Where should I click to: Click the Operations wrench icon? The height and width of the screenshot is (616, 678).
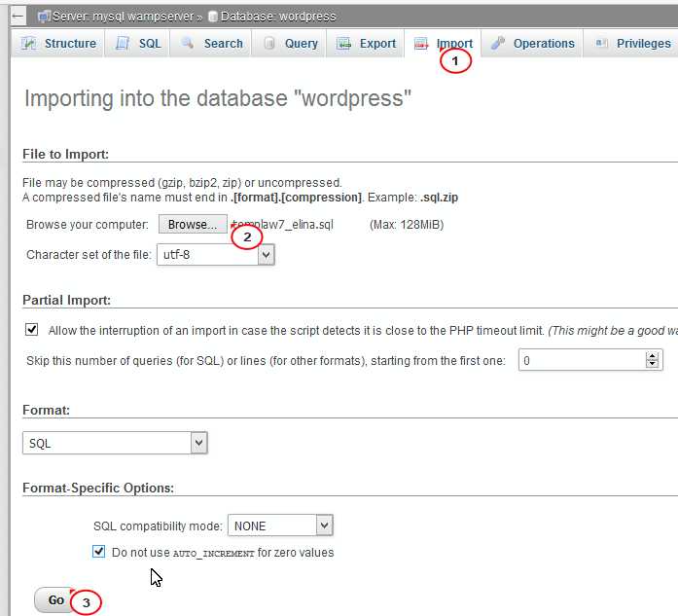(x=498, y=43)
